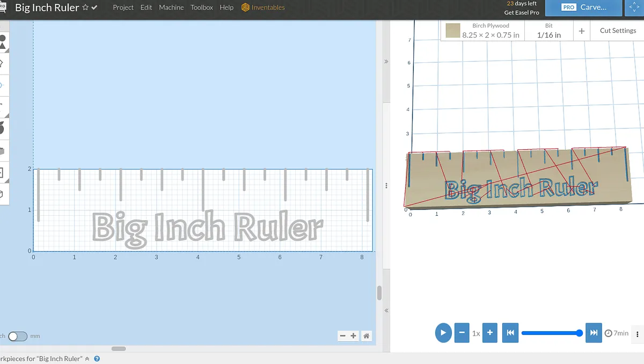Screen dimensions: 644x364
Task: Open workpieces help question icon
Action: pyautogui.click(x=97, y=359)
